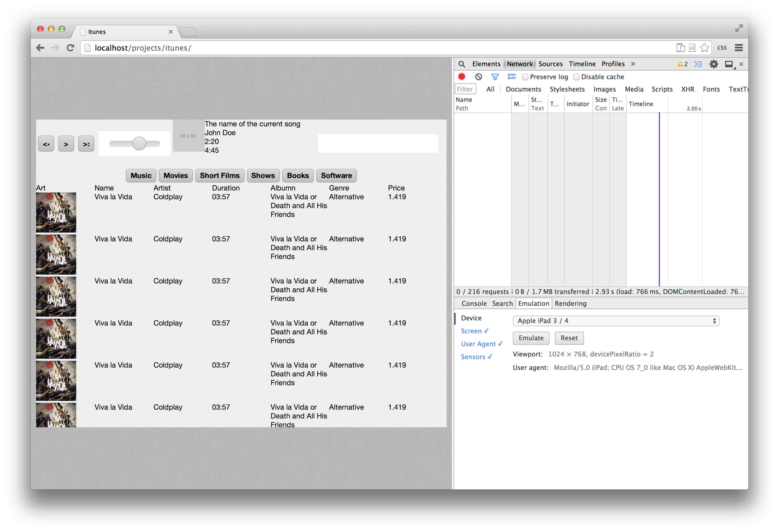
Task: Click the DevTools inspect element magnifier icon
Action: click(462, 64)
